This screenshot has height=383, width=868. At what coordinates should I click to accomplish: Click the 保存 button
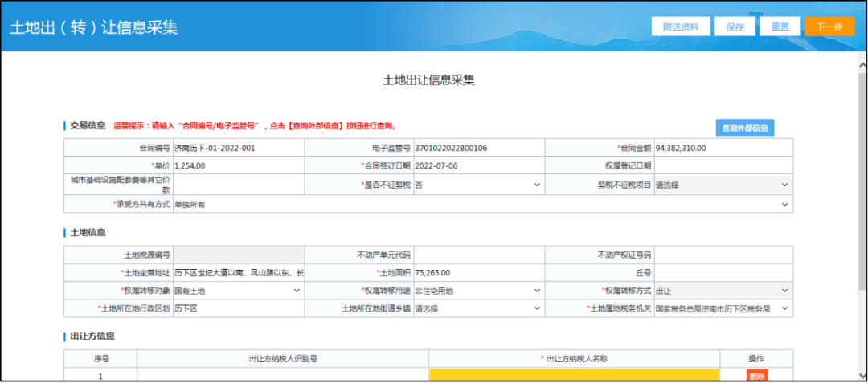735,26
